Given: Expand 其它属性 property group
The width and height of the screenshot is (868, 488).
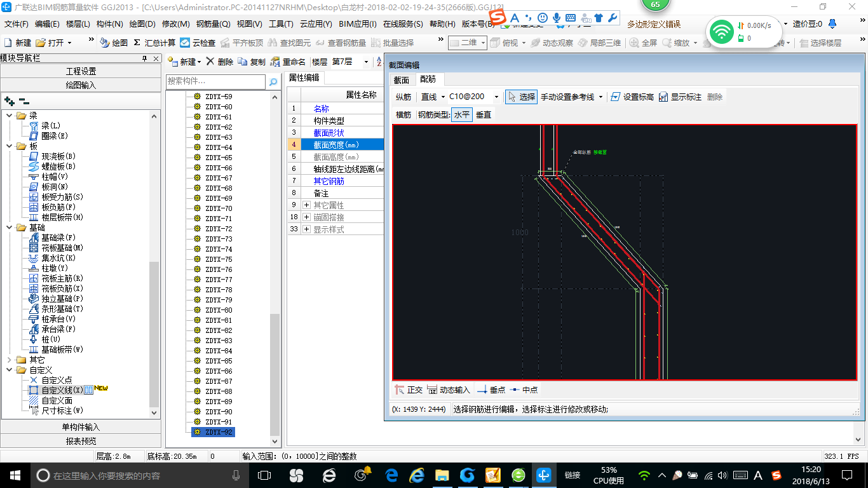Looking at the screenshot, I should click(x=306, y=205).
